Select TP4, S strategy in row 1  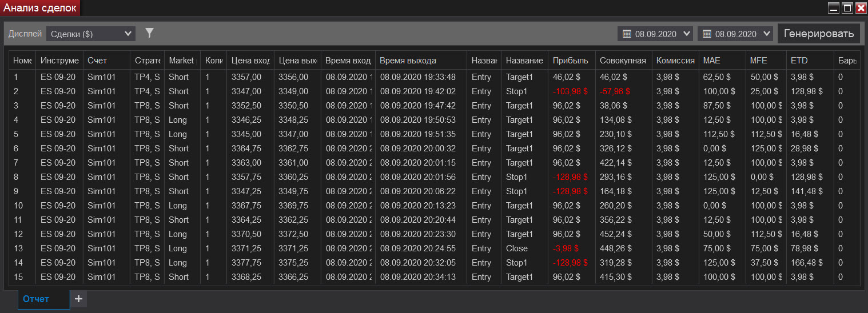147,77
